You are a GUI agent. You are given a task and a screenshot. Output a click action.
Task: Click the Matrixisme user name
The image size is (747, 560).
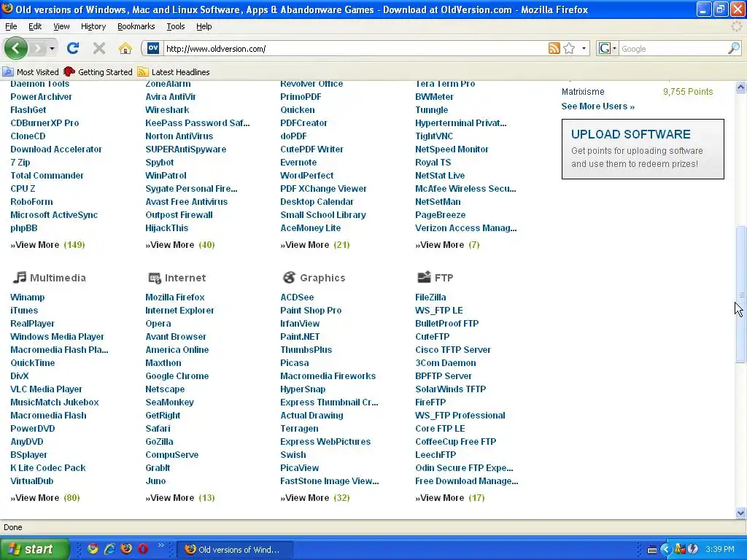[x=583, y=91]
